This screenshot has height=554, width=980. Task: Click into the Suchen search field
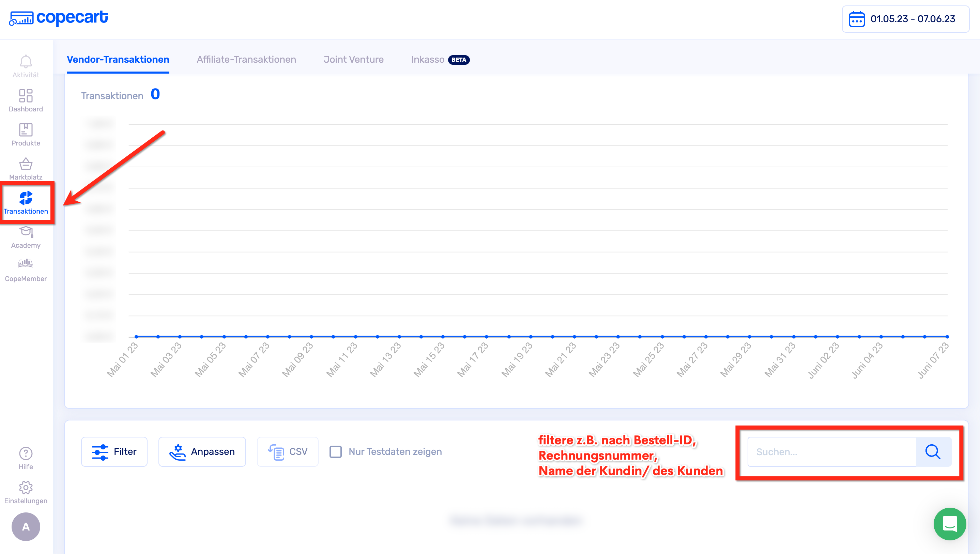831,452
